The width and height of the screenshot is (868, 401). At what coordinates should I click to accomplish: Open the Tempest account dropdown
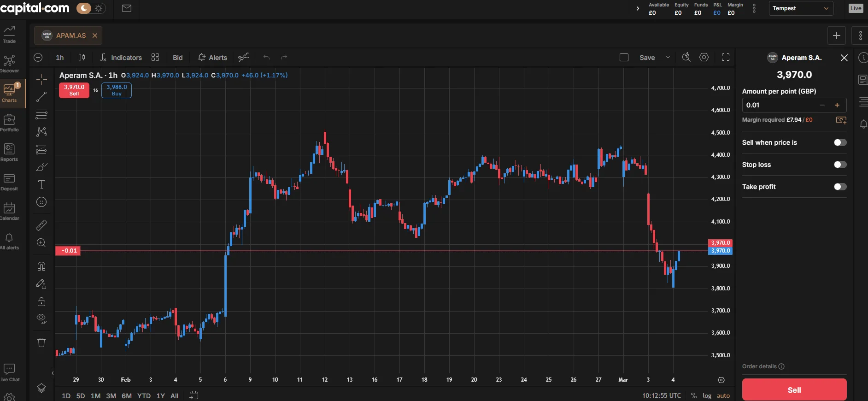click(x=801, y=8)
